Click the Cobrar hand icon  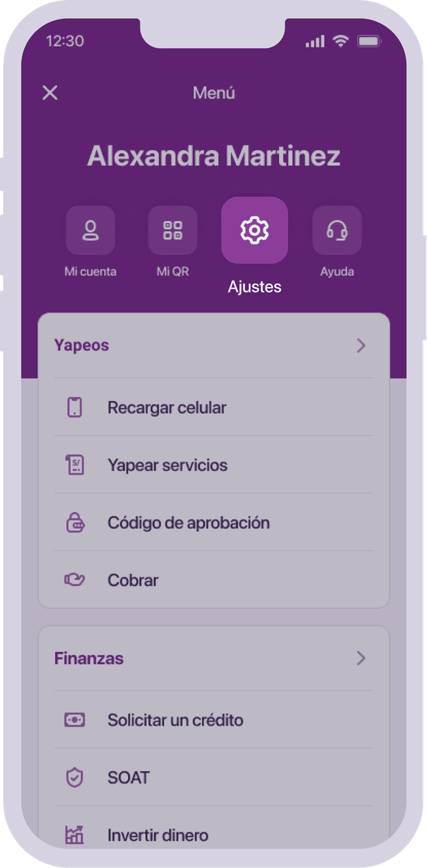(x=75, y=580)
